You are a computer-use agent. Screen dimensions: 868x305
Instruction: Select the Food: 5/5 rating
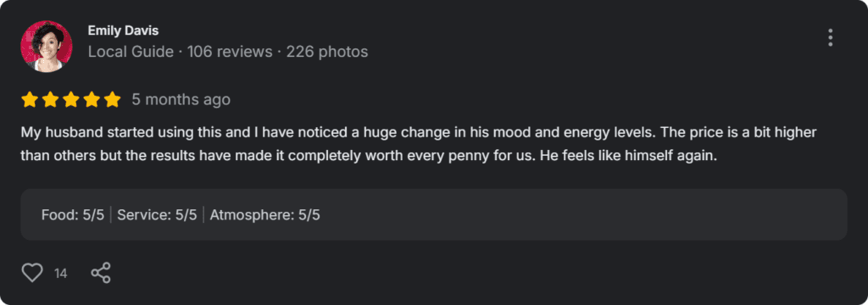(73, 215)
